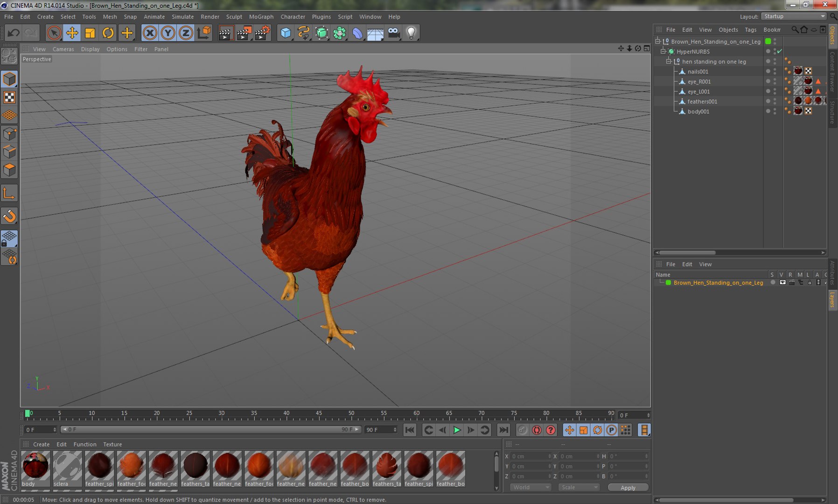This screenshot has width=838, height=504.
Task: Toggle the Y axis lock
Action: click(x=168, y=33)
